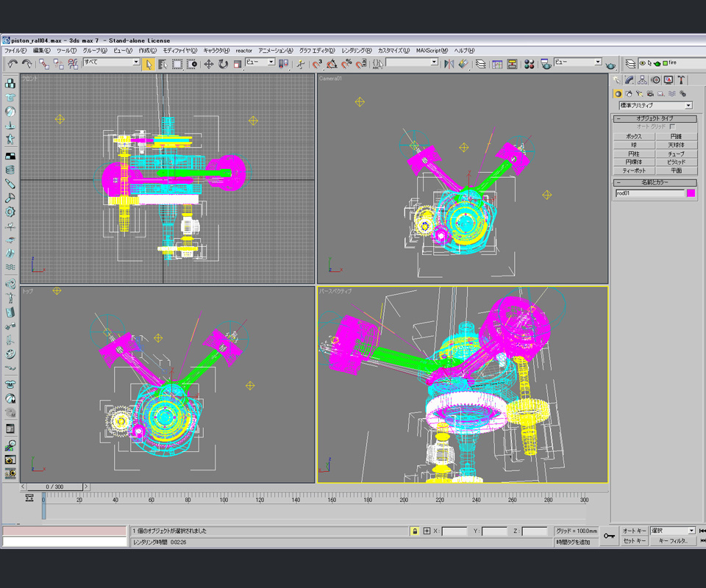This screenshot has height=588, width=706.
Task: Open the Material Editor icon
Action: coord(529,64)
